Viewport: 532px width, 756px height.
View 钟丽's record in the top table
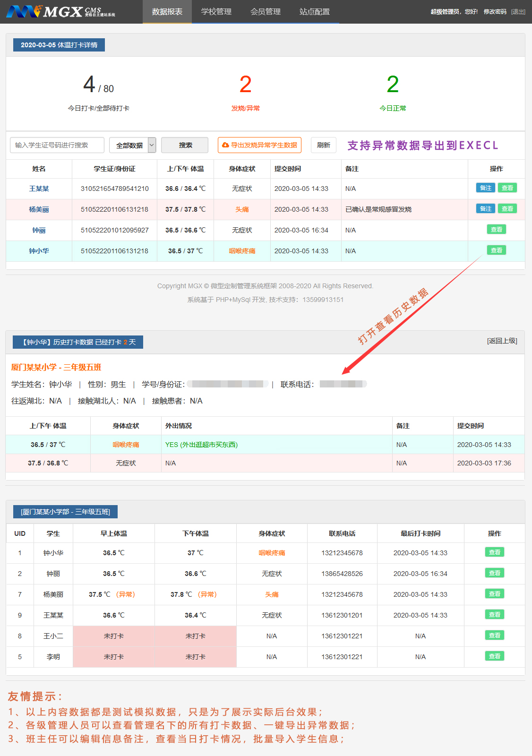tap(496, 229)
